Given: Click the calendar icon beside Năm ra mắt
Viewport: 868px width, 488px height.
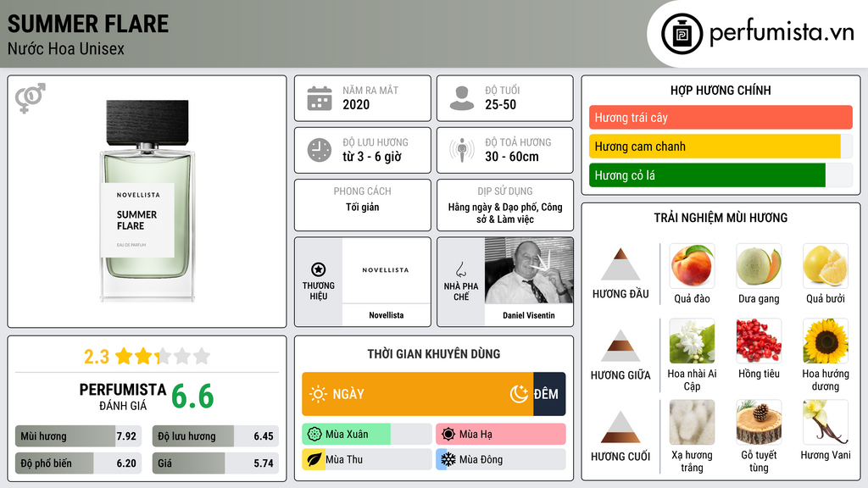Looking at the screenshot, I should point(320,98).
